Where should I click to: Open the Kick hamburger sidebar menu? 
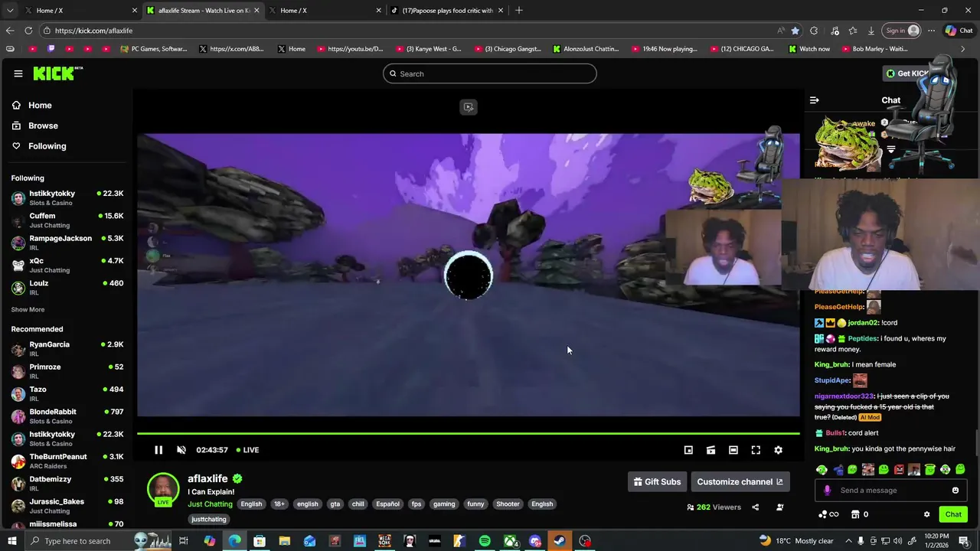pyautogui.click(x=18, y=73)
